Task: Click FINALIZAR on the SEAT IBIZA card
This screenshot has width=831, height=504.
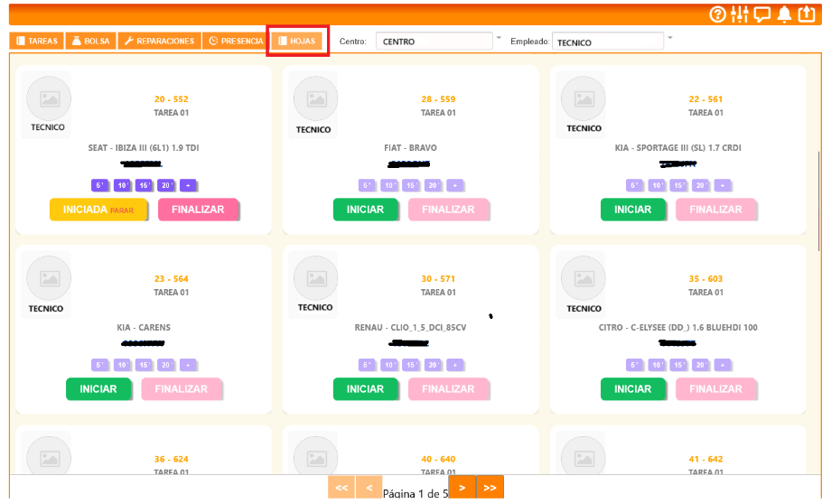Action: pyautogui.click(x=198, y=210)
